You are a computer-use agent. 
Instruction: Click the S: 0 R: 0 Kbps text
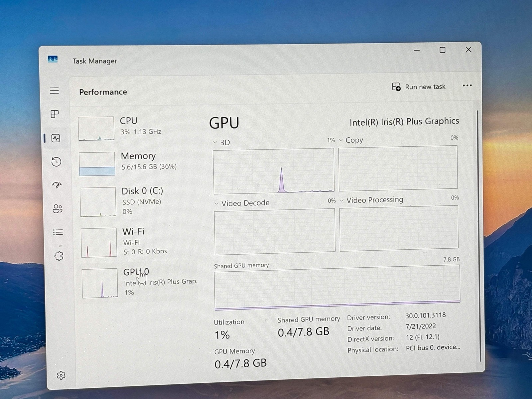(145, 251)
